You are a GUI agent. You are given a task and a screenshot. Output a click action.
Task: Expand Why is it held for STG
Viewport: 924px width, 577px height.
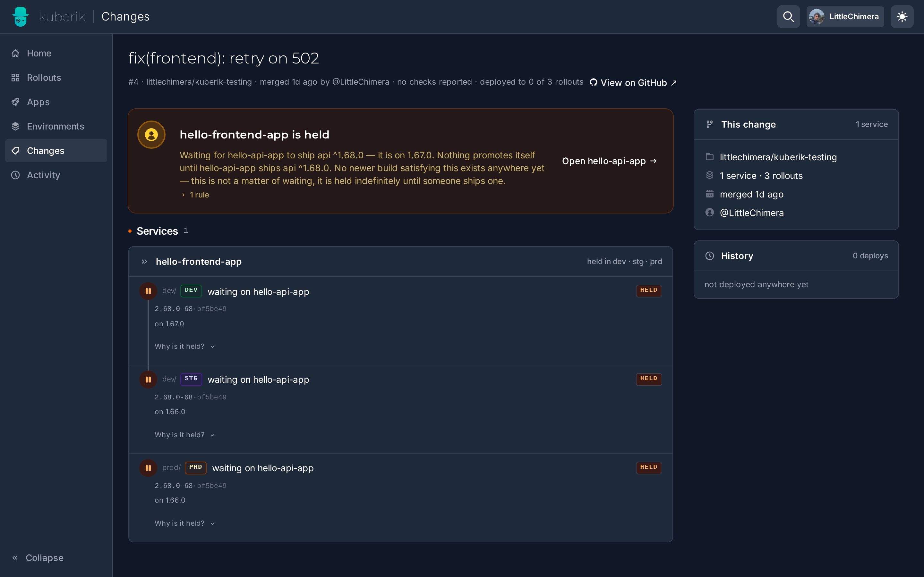(185, 435)
